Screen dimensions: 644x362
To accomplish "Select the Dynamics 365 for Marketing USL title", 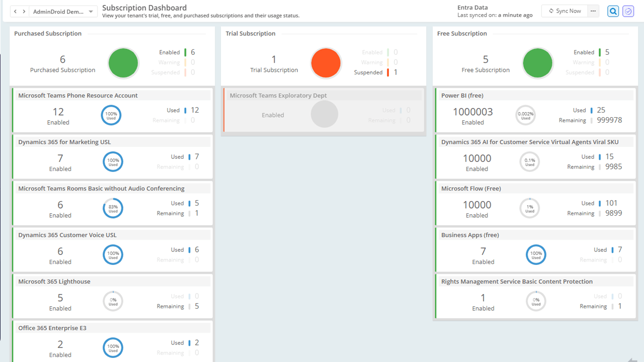I will click(x=64, y=142).
